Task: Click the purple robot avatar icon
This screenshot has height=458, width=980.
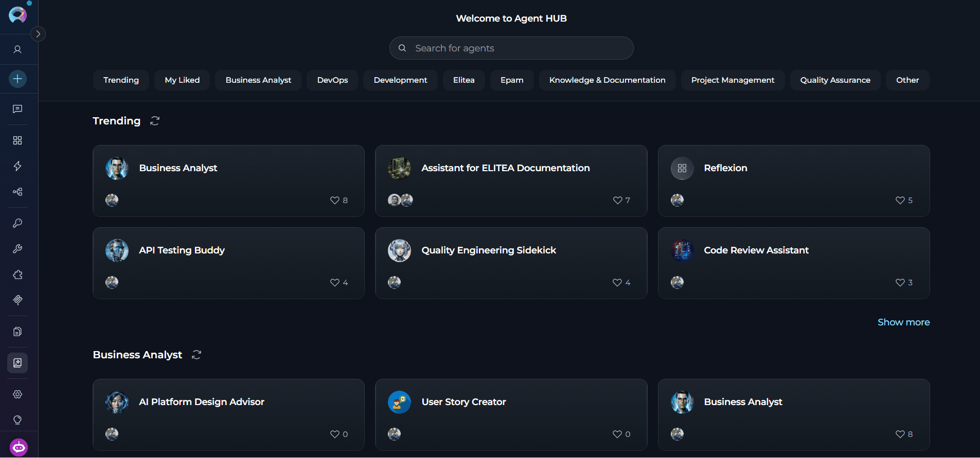Action: coord(19,447)
